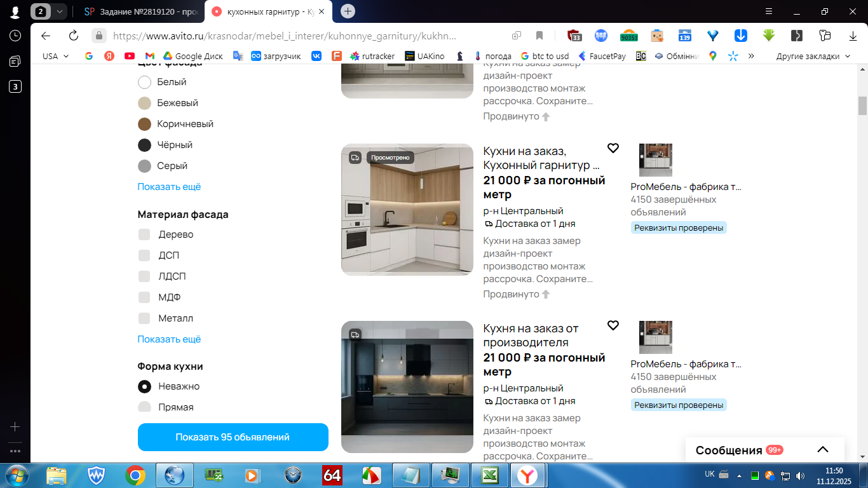Image resolution: width=868 pixels, height=488 pixels.
Task: Open Excel from the taskbar
Action: tap(489, 475)
